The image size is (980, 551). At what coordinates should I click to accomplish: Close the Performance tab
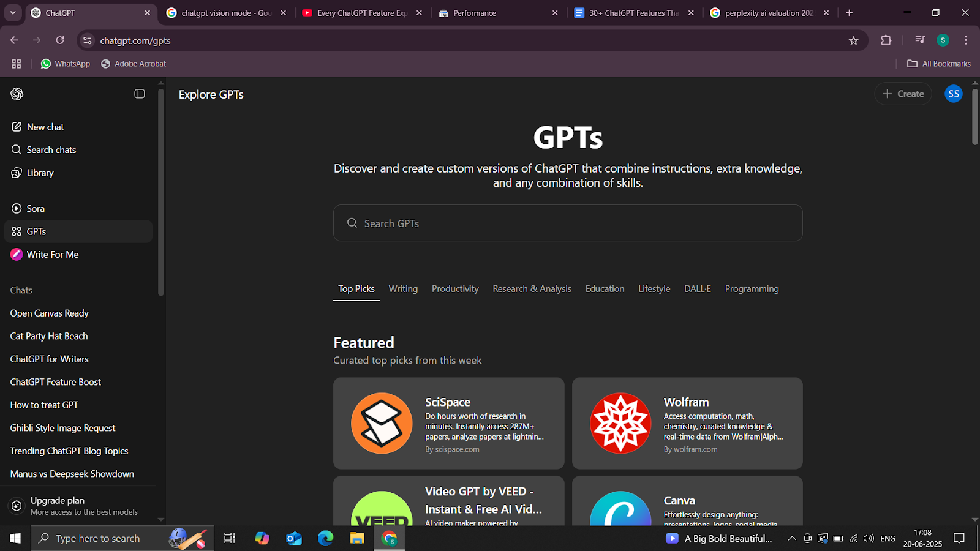[x=555, y=13]
